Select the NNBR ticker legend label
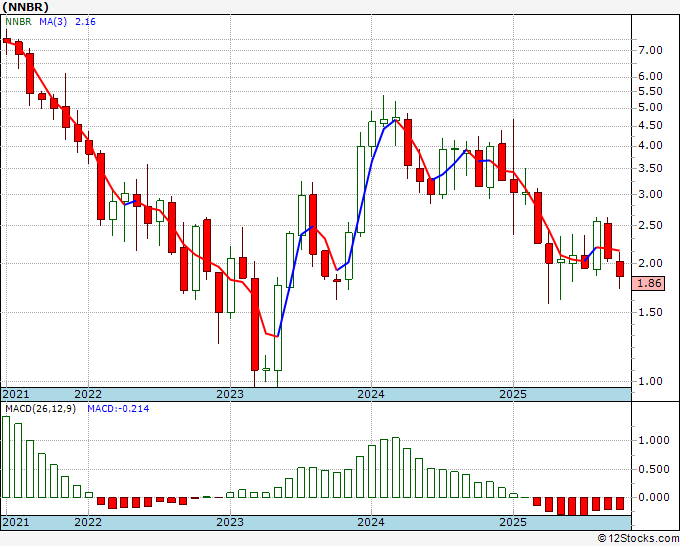The width and height of the screenshot is (680, 546). coord(18,22)
